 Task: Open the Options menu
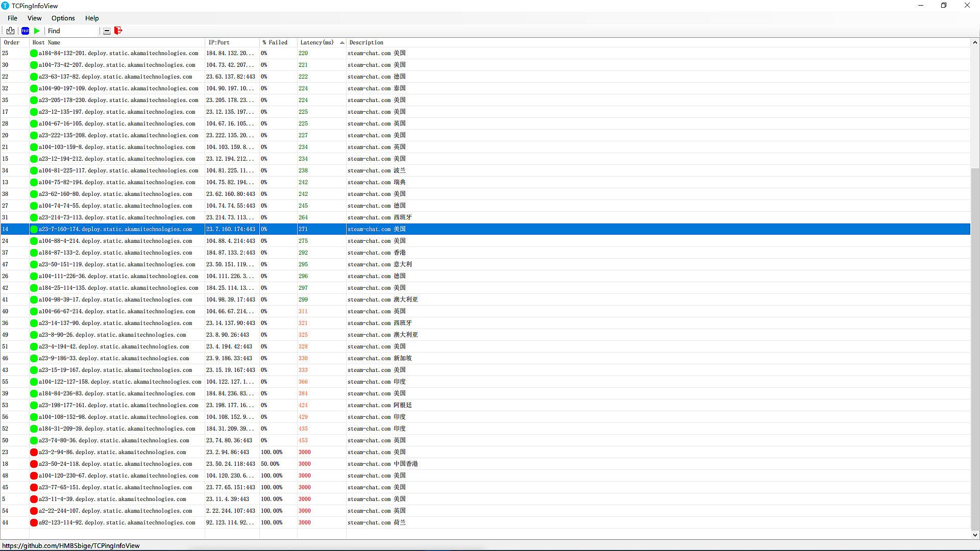[x=63, y=18]
